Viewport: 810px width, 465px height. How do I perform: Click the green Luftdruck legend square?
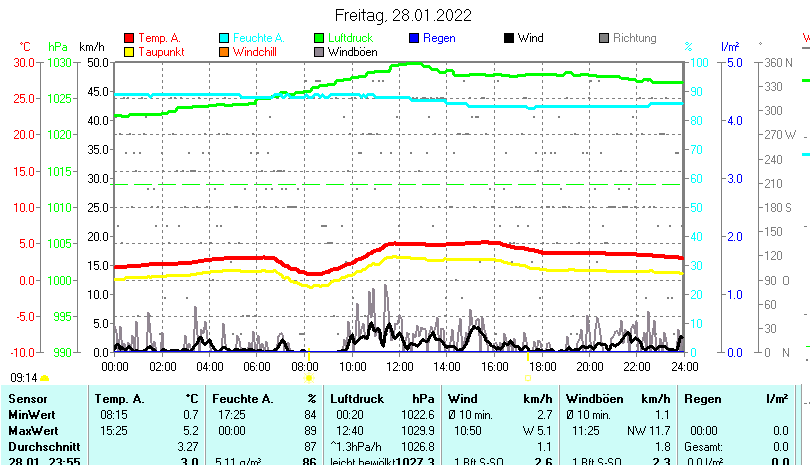(x=319, y=38)
